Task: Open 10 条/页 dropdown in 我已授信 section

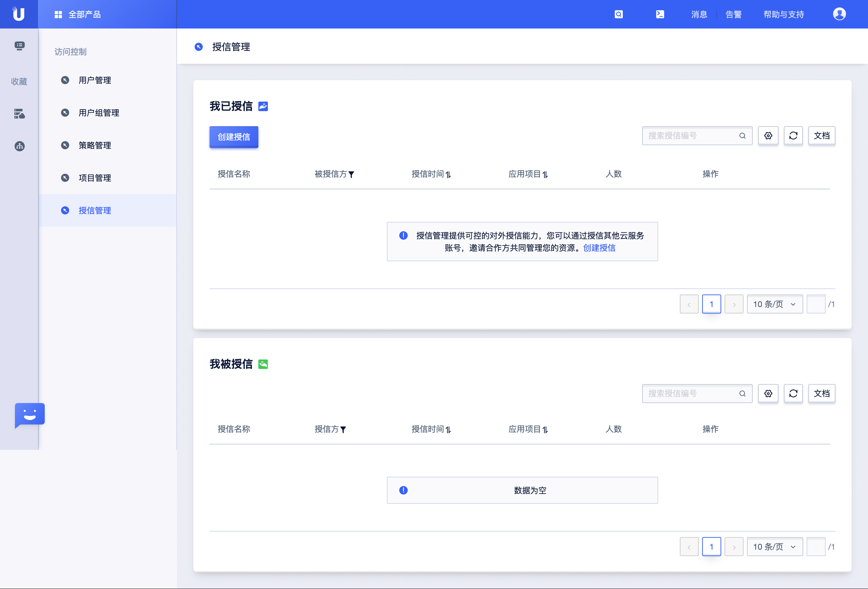Action: 775,304
